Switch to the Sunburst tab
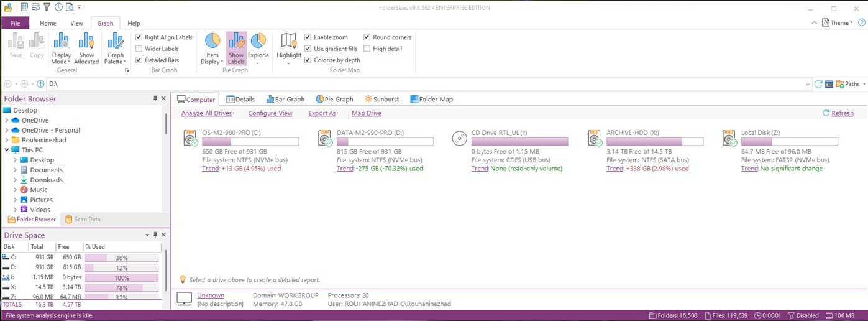Image resolution: width=868 pixels, height=321 pixels. 381,99
